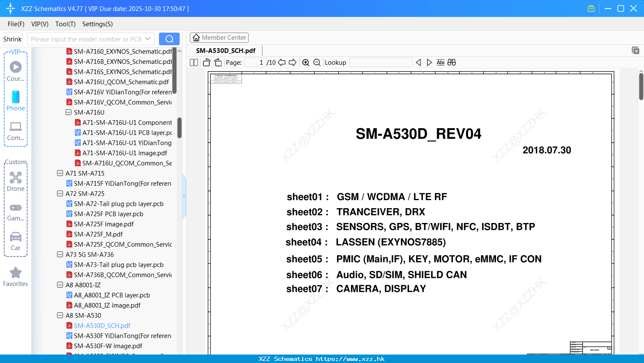This screenshot has width=644, height=363.
Task: Find previous lookup result
Action: pos(418,62)
